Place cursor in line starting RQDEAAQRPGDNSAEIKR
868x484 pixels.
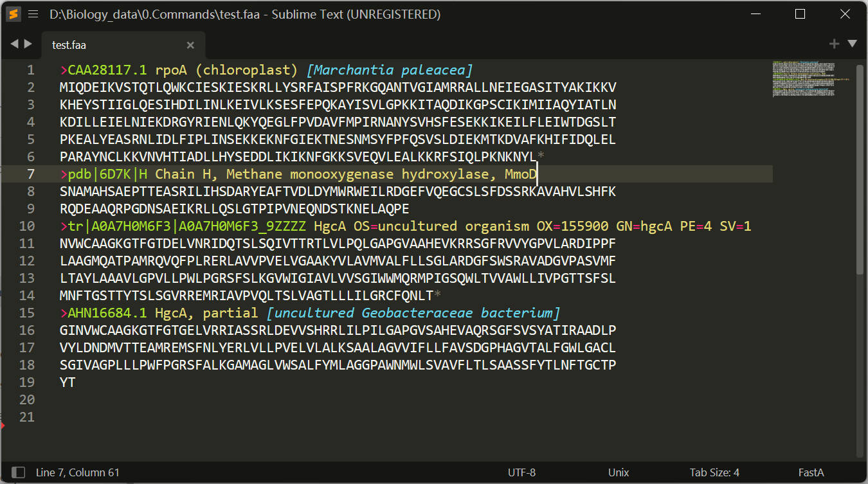tap(235, 209)
